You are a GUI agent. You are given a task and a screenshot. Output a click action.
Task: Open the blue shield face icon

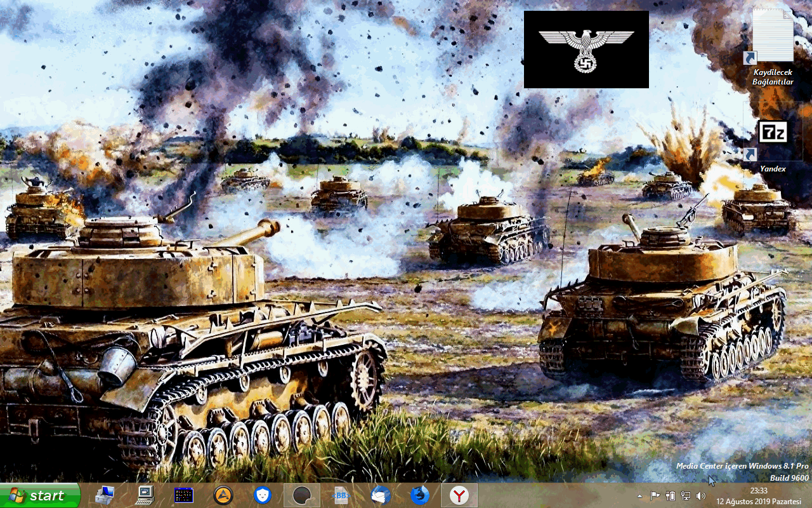[262, 495]
